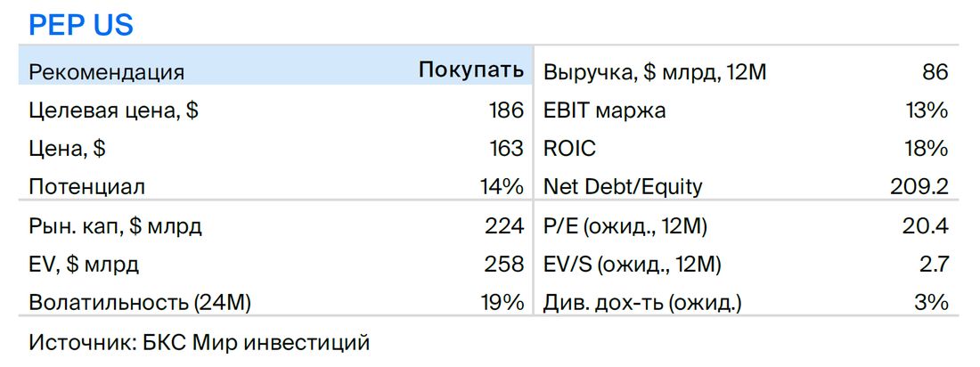Select the Потенциал row label
The width and height of the screenshot is (980, 367).
point(87,187)
